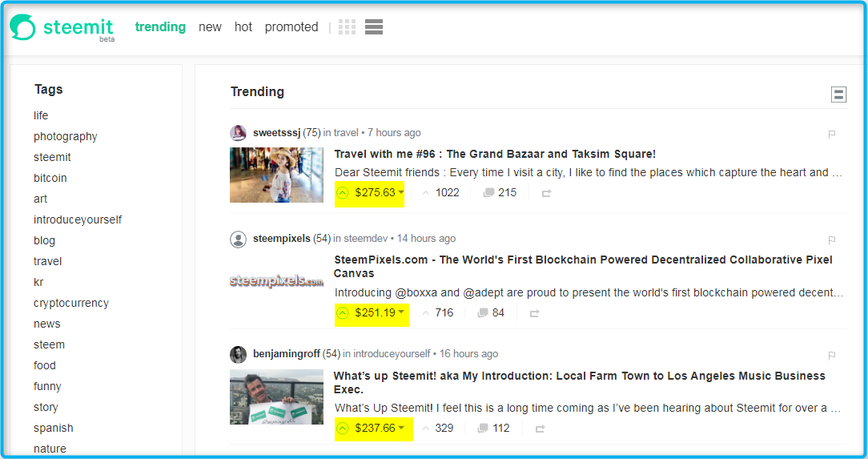The width and height of the screenshot is (868, 459).
Task: Select the life tag
Action: [41, 115]
